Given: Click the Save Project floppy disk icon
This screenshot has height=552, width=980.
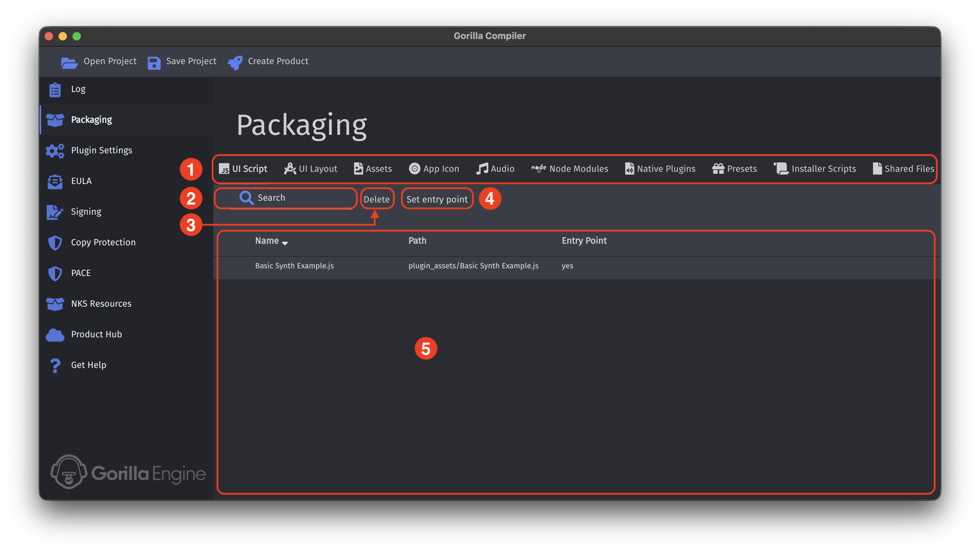Looking at the screenshot, I should (x=154, y=62).
